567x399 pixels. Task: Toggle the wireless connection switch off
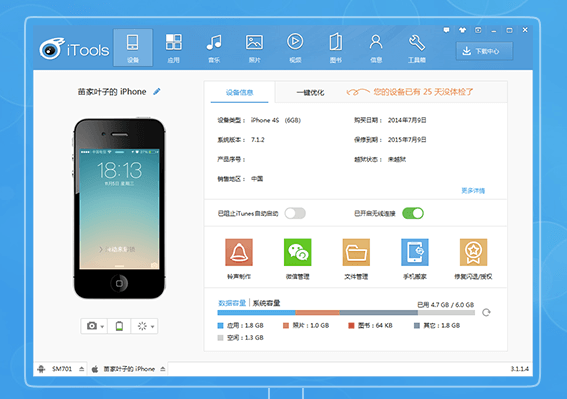pos(413,213)
